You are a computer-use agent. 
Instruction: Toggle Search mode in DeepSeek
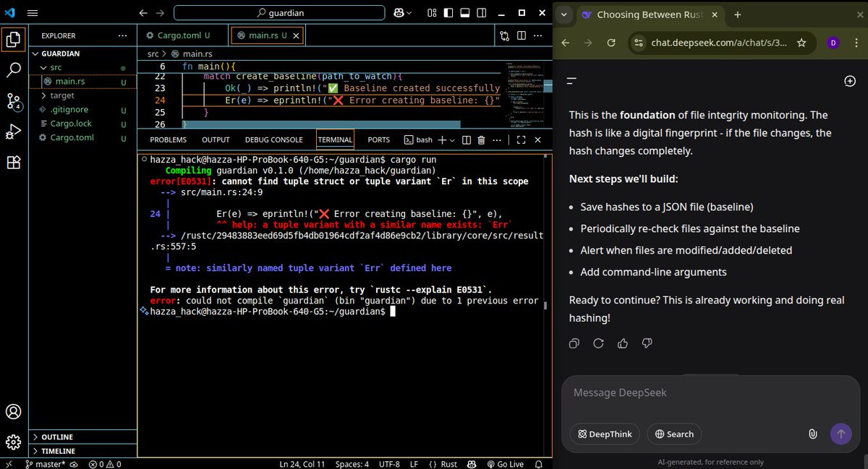(674, 434)
